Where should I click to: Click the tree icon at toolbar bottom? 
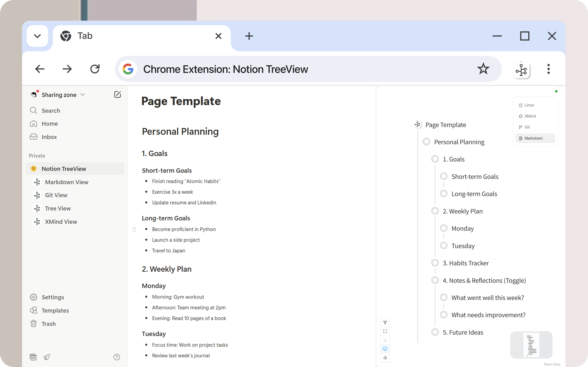pos(385,357)
